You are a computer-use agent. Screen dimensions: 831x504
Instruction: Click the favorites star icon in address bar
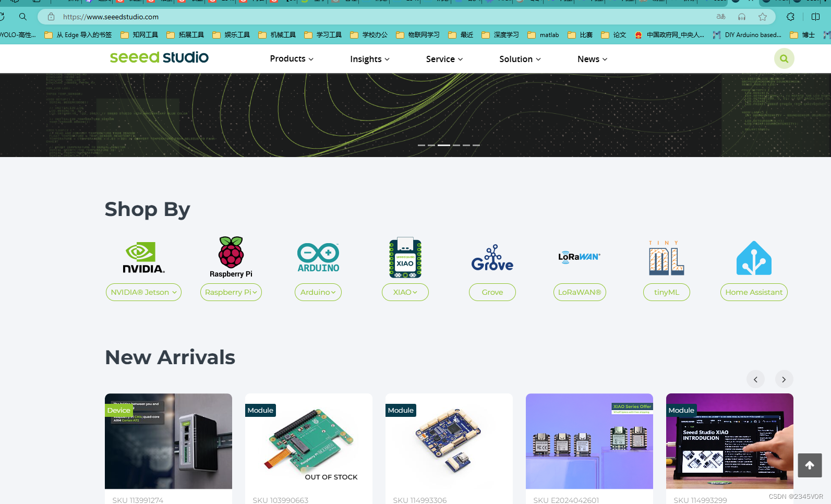coord(763,17)
